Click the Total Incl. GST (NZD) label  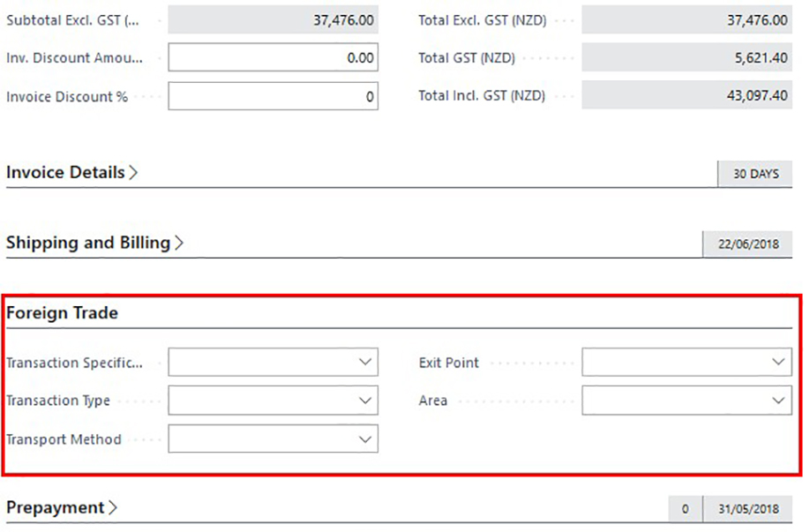tap(482, 95)
